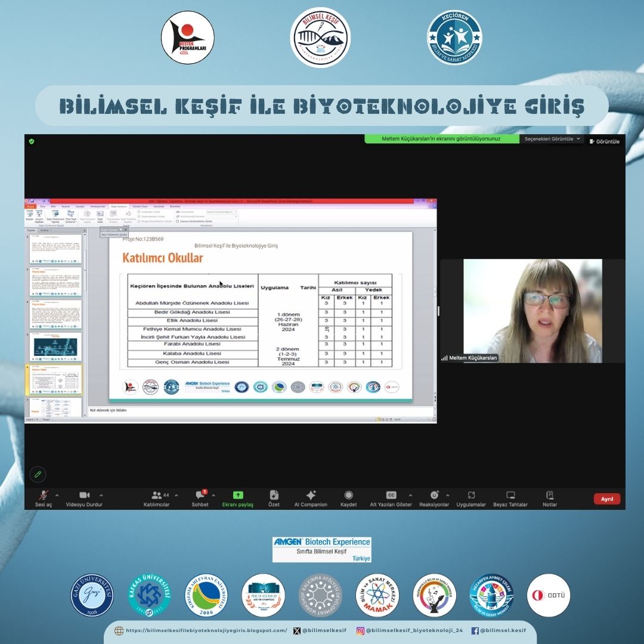Expand video options arrow beside Videoyu Durdur
The height and width of the screenshot is (644, 644).
click(x=101, y=496)
